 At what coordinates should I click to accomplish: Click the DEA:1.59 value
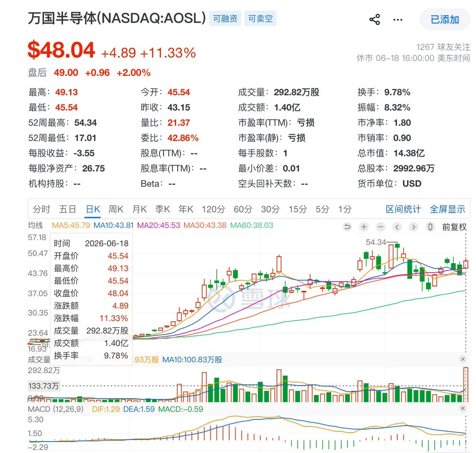click(x=139, y=409)
